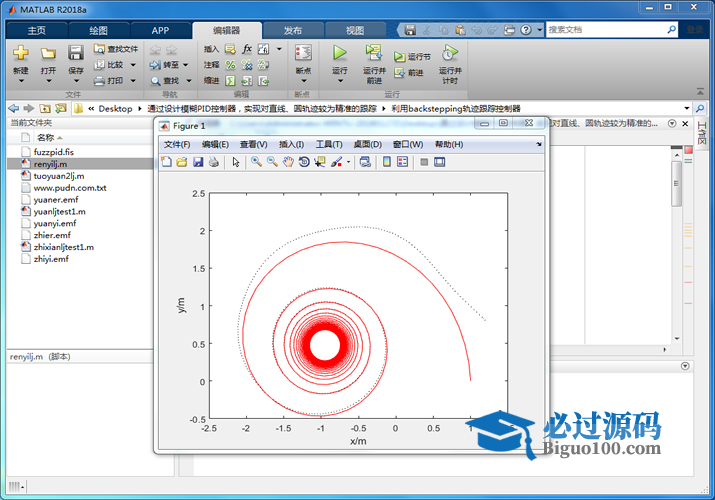The width and height of the screenshot is (715, 500).
Task: Activate the Rotate 3D tool in Figure toolbar
Action: point(304,162)
